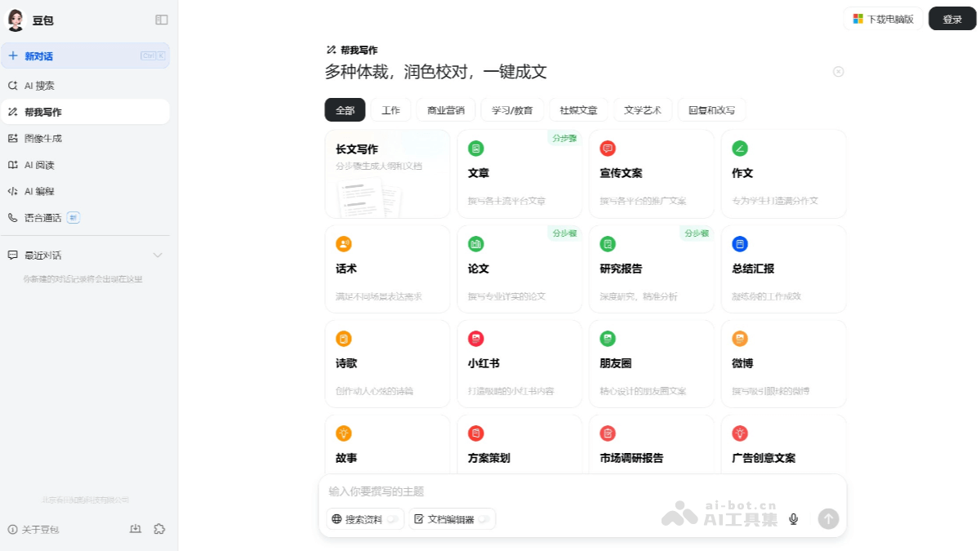Click the download icon next to 关于豆包
Screen dimensions: 980x551
coord(136,529)
